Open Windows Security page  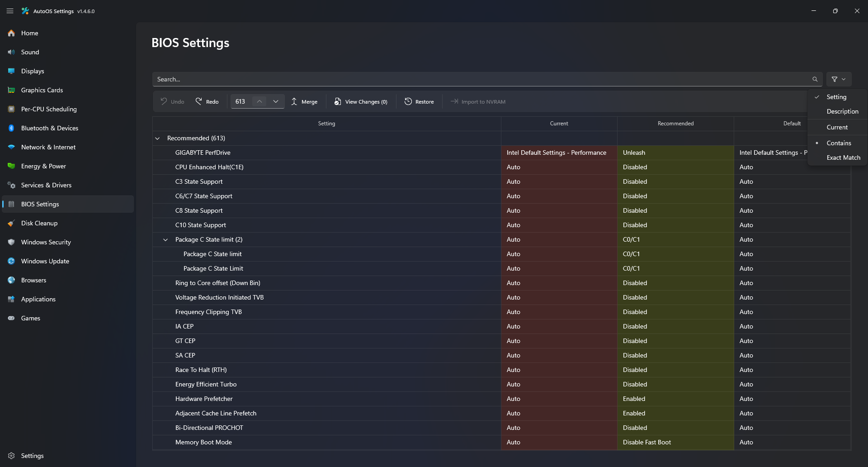(68, 242)
